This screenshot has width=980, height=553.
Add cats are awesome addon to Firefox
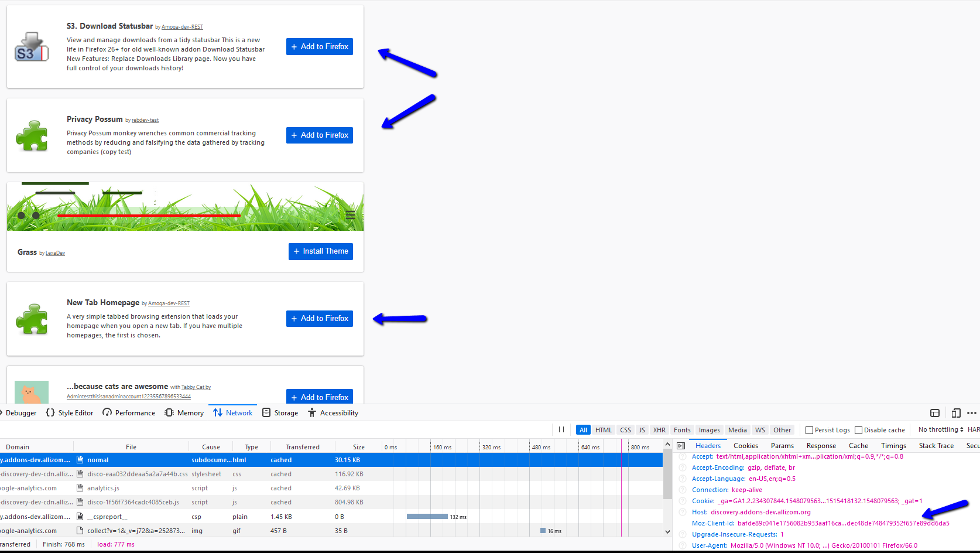[320, 397]
